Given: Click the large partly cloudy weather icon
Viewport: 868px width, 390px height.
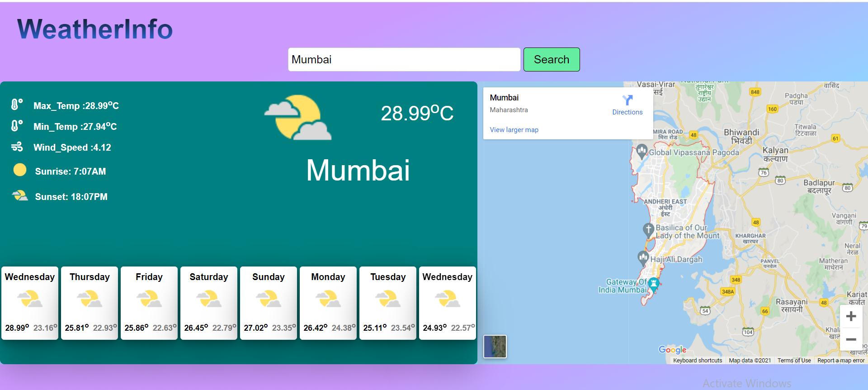Looking at the screenshot, I should 298,117.
